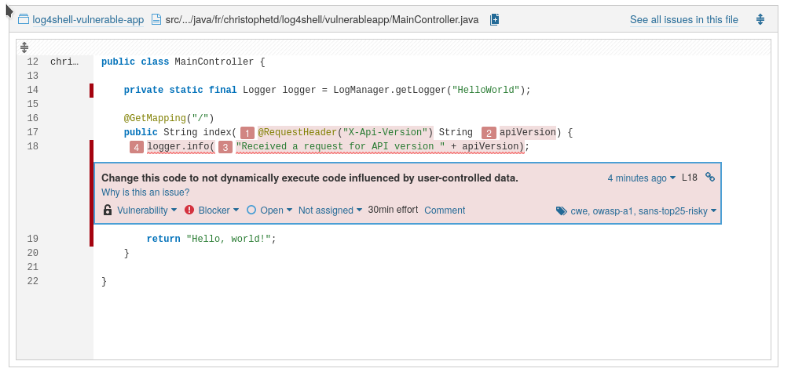Open the Vulnerability type dropdown
Screen dimensions: 785x370
pos(147,210)
